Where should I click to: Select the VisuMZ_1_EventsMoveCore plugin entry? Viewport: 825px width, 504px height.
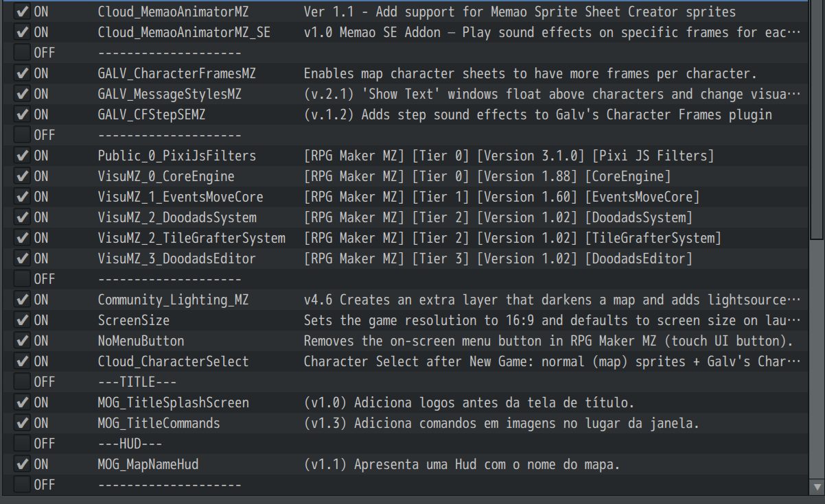(x=181, y=197)
